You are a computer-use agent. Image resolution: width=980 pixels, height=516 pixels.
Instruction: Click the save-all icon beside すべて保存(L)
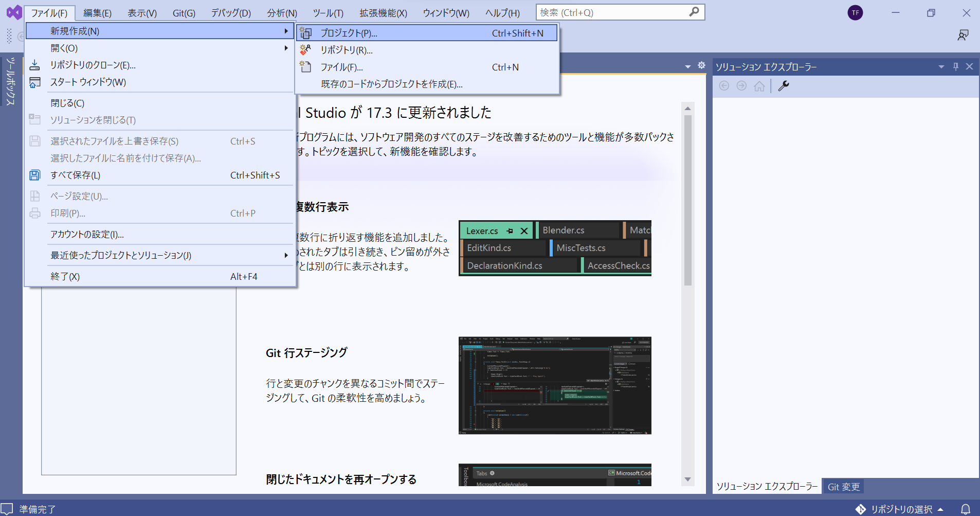(x=34, y=175)
